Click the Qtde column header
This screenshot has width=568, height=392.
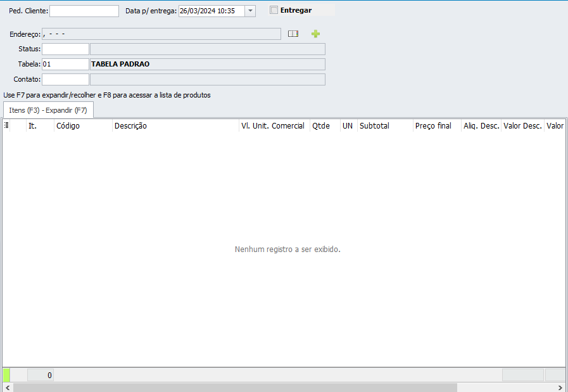click(324, 126)
